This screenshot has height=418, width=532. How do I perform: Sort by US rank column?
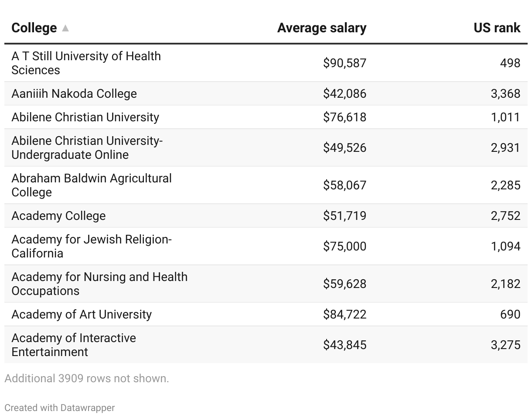tap(497, 28)
